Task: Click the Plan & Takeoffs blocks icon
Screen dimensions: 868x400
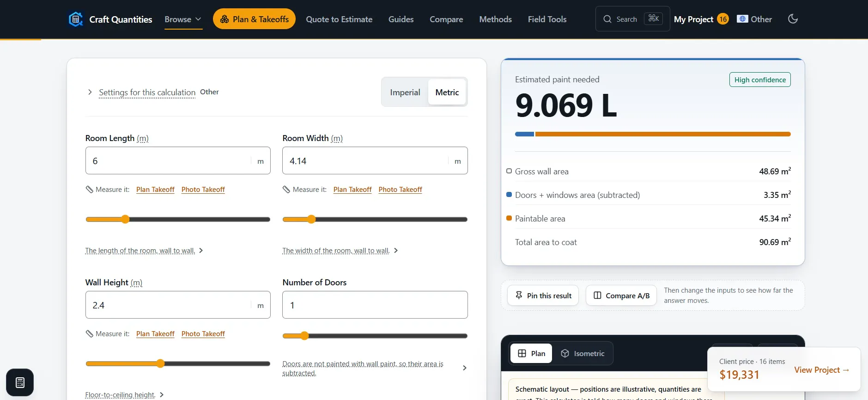Action: coord(225,19)
